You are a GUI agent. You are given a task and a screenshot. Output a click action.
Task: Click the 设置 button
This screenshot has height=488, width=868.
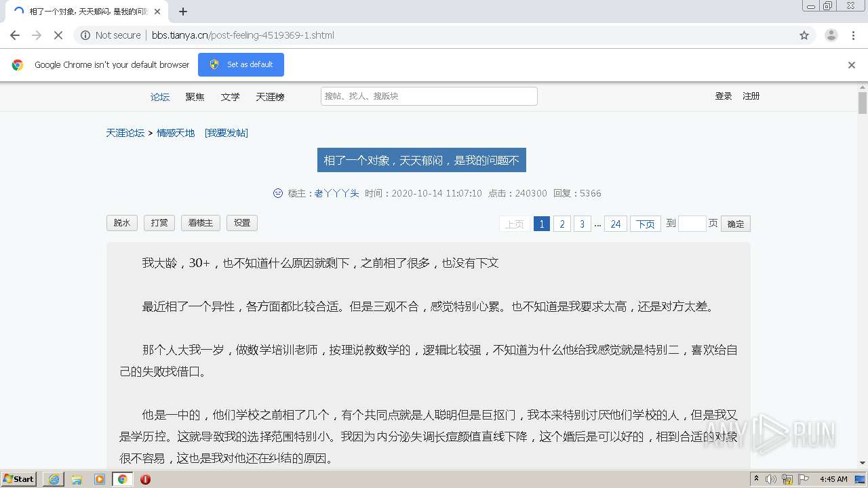point(242,223)
